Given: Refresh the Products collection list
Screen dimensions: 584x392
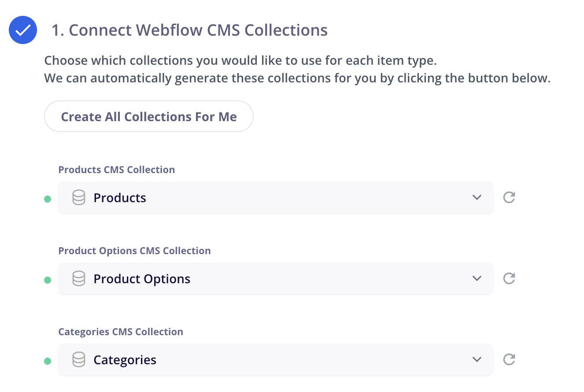Looking at the screenshot, I should (x=509, y=197).
